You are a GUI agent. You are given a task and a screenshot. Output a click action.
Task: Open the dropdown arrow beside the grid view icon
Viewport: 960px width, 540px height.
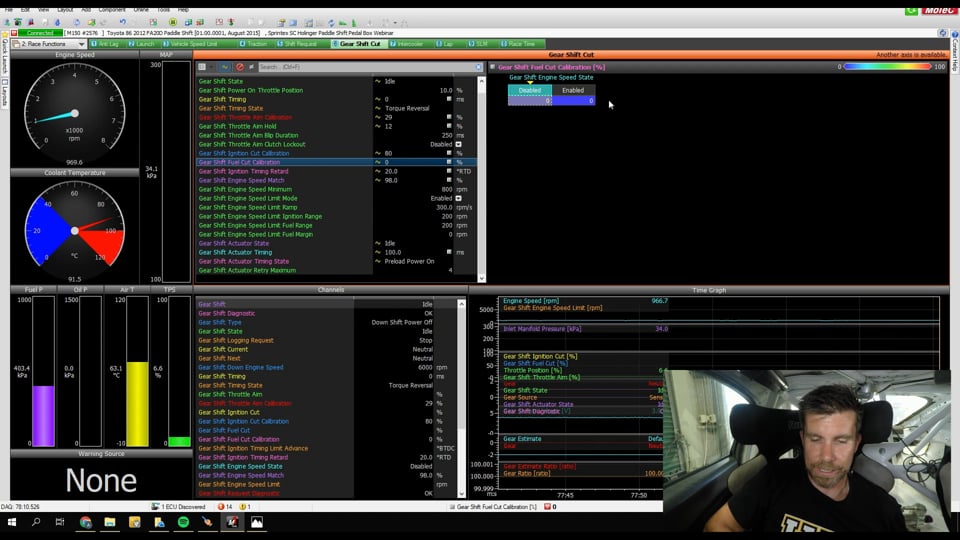pos(211,67)
